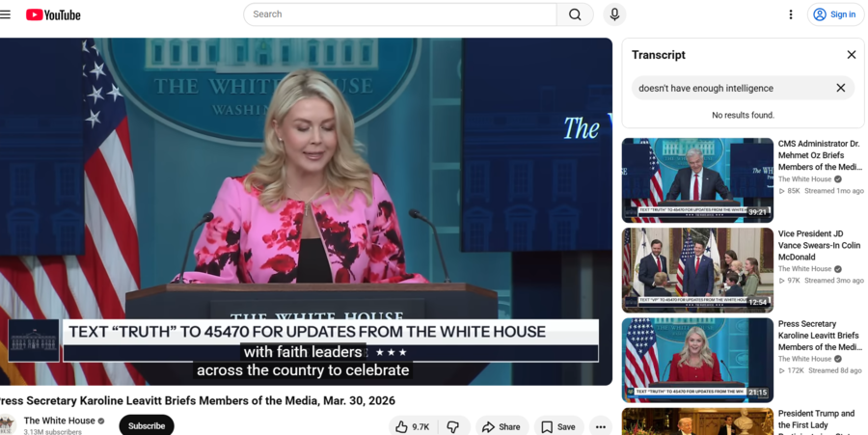Screen dimensions: 868x435
Task: Click White House channel under 172K video
Action: click(x=805, y=359)
